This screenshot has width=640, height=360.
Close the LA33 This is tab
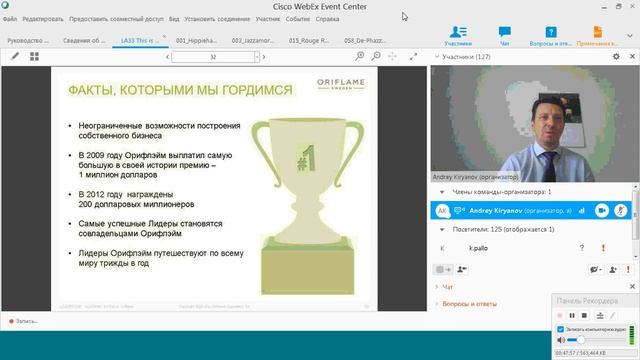coord(164,37)
